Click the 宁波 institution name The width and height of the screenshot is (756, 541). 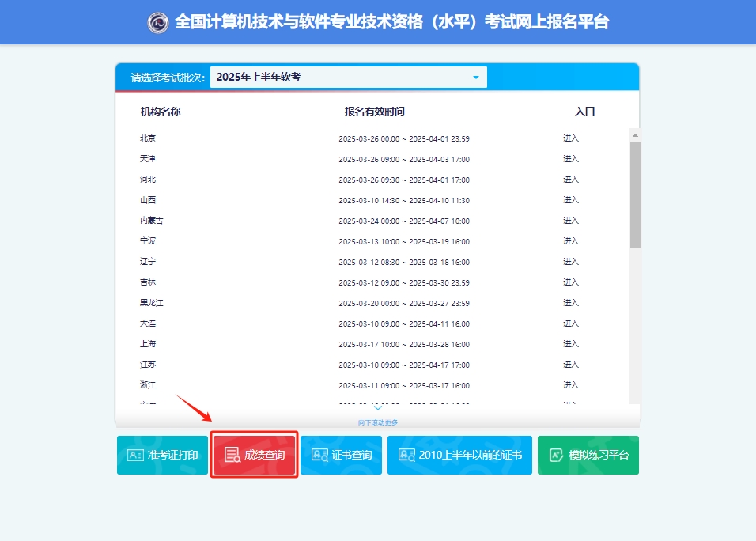tap(148, 241)
